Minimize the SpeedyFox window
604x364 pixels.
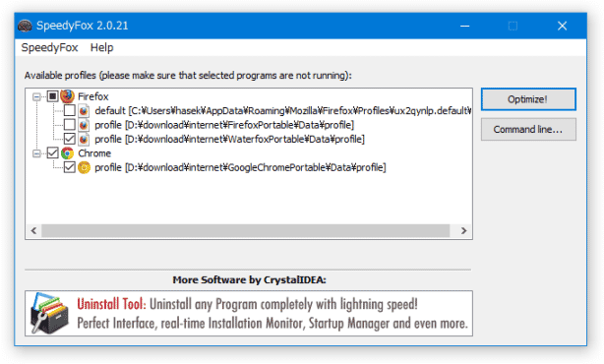point(465,26)
